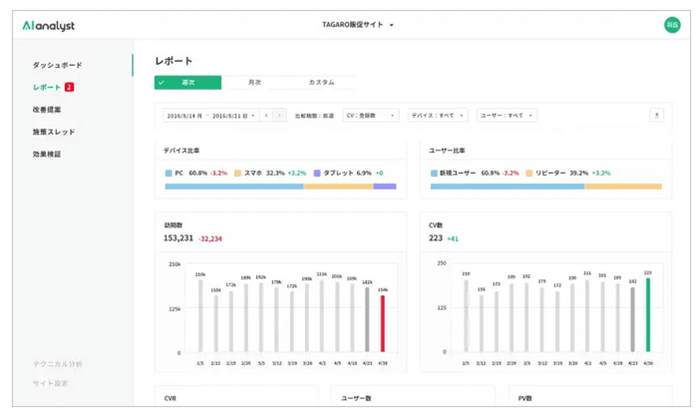Viewport: 700px width, 418px height.
Task: Click the CV total 223
Action: (x=436, y=238)
